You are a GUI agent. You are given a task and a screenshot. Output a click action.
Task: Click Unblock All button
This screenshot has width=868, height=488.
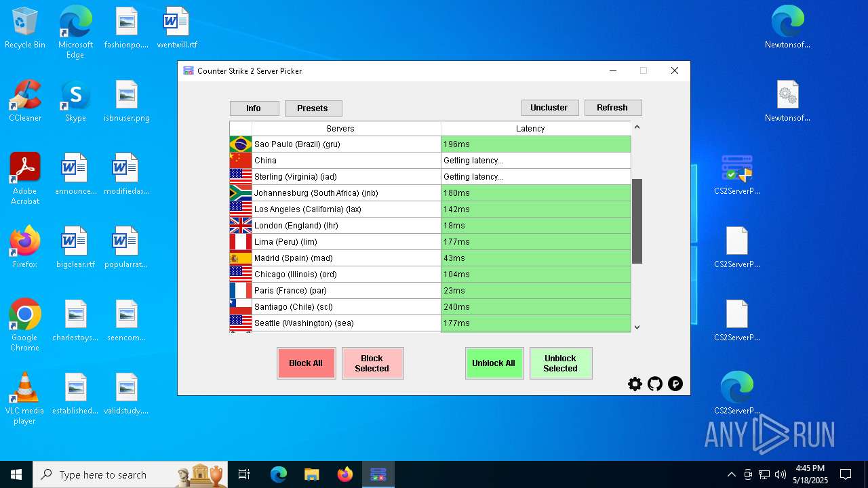(x=494, y=363)
